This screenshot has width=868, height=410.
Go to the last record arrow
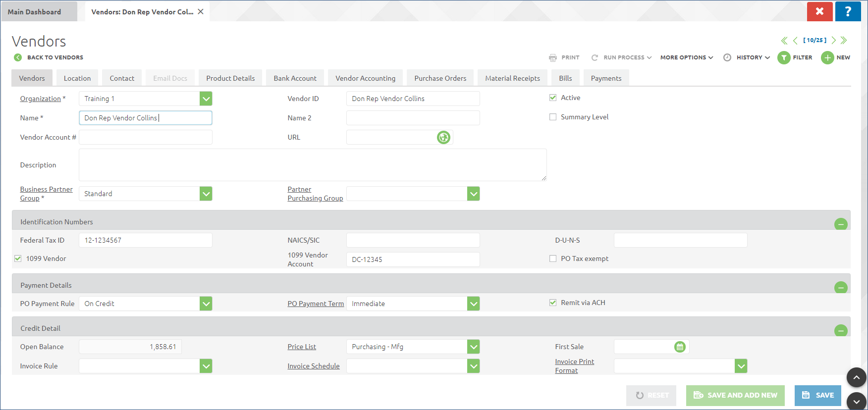pyautogui.click(x=844, y=41)
